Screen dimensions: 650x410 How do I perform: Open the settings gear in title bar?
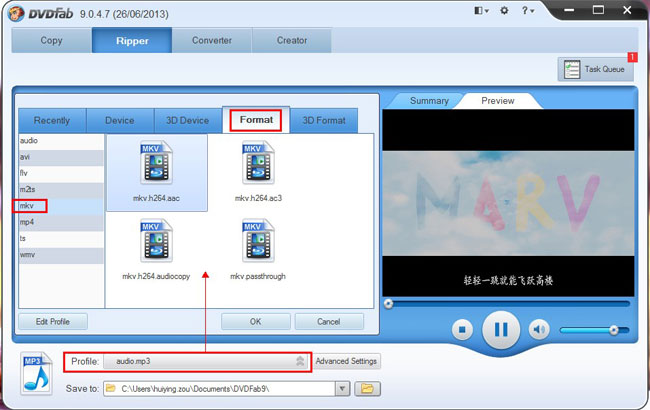504,11
